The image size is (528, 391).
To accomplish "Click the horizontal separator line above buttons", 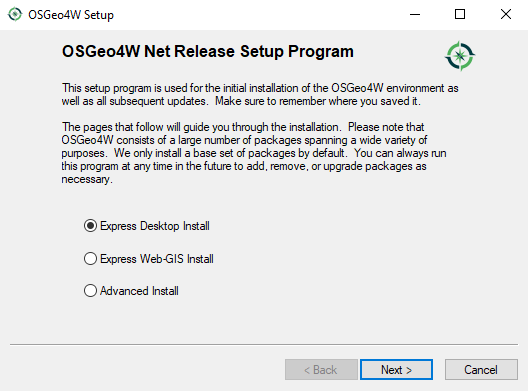I will coord(264,345).
